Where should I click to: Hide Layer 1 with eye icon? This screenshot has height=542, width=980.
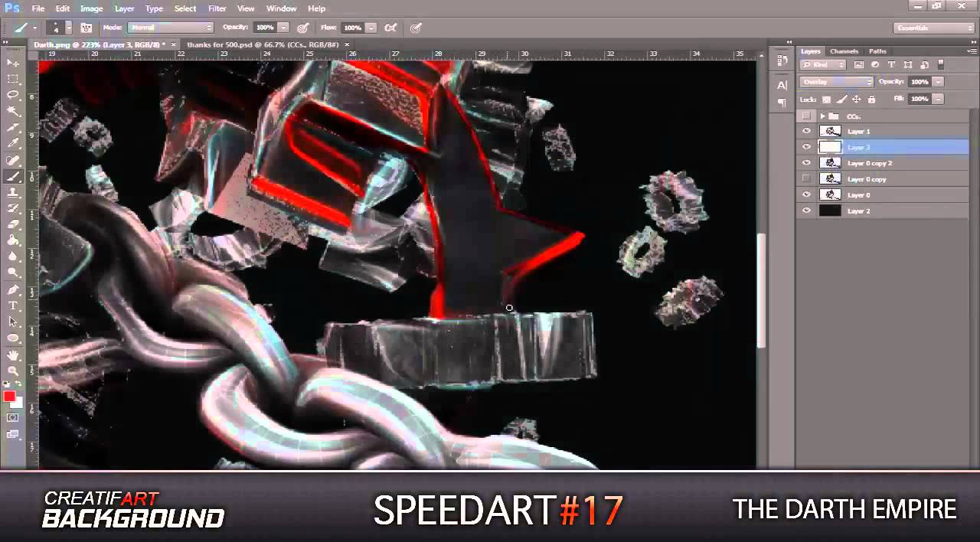coord(805,131)
